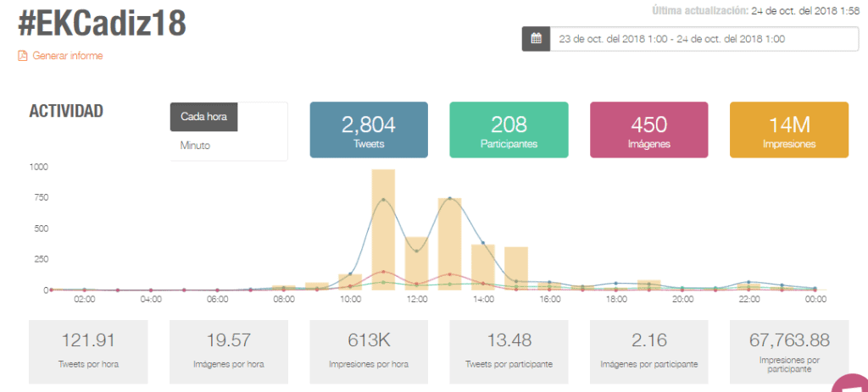Click the 2.16 Imágenes por participante box
This screenshot has height=392, width=868.
tap(648, 351)
